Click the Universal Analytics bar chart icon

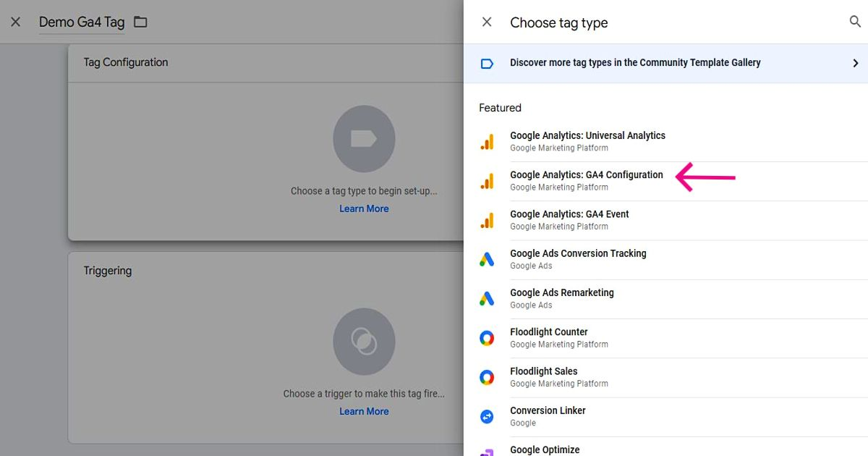(x=487, y=142)
